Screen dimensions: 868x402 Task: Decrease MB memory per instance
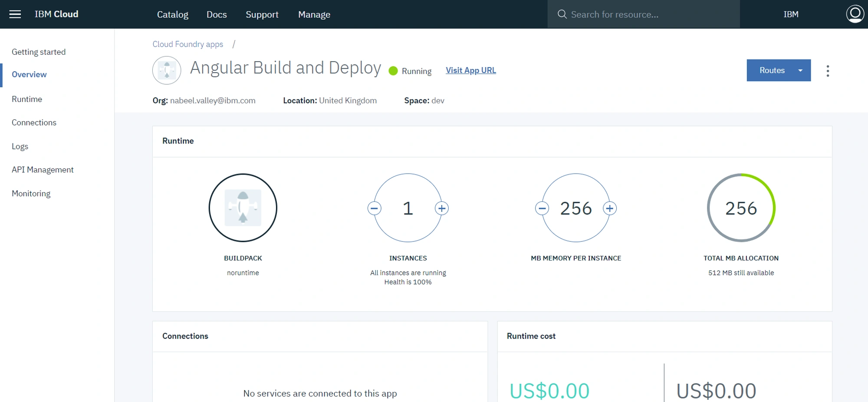(542, 208)
